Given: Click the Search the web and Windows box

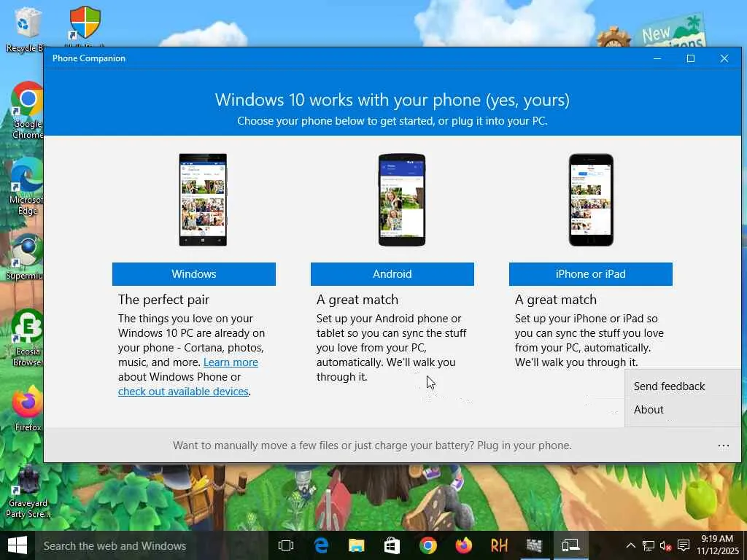Looking at the screenshot, I should point(150,545).
